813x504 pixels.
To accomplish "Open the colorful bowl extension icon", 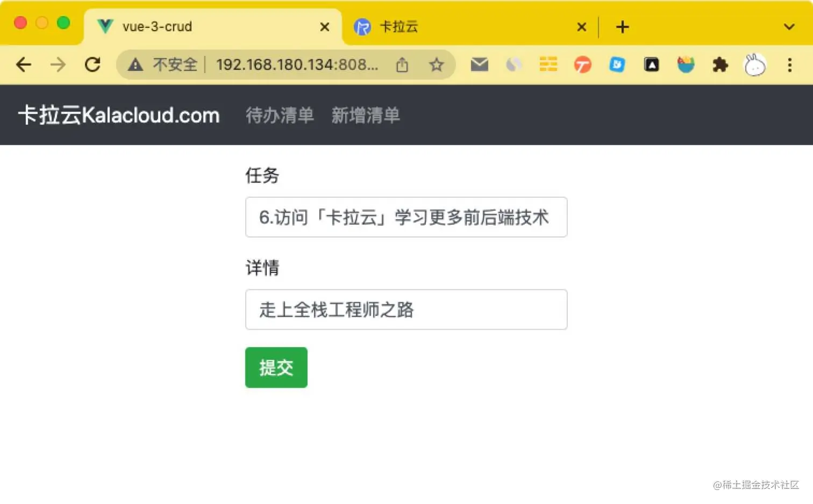I will [686, 65].
